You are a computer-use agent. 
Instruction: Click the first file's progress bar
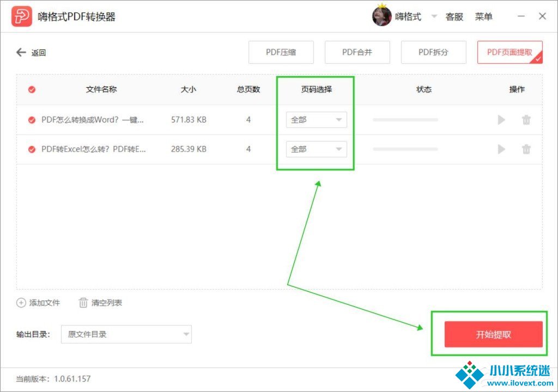coord(405,120)
